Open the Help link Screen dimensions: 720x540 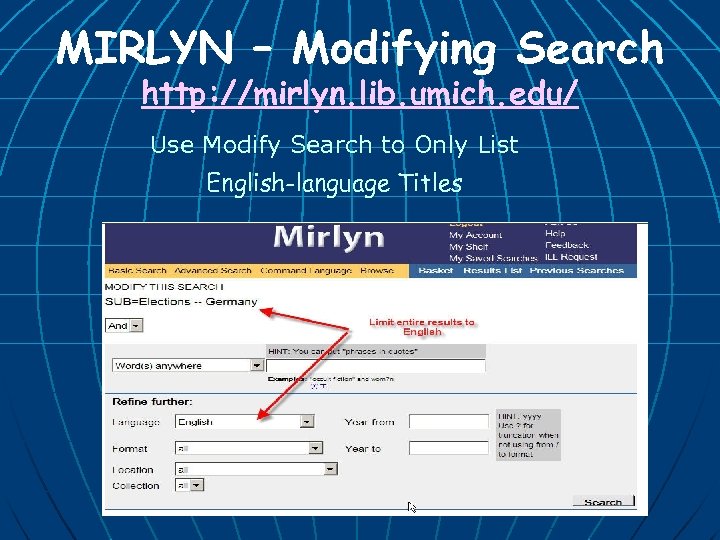(555, 233)
